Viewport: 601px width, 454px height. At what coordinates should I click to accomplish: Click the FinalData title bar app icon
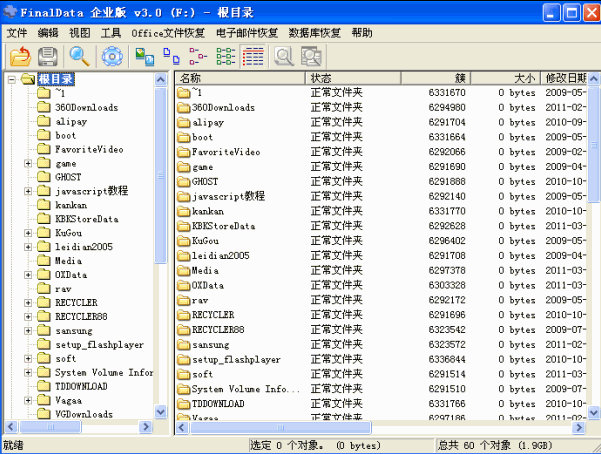10,12
